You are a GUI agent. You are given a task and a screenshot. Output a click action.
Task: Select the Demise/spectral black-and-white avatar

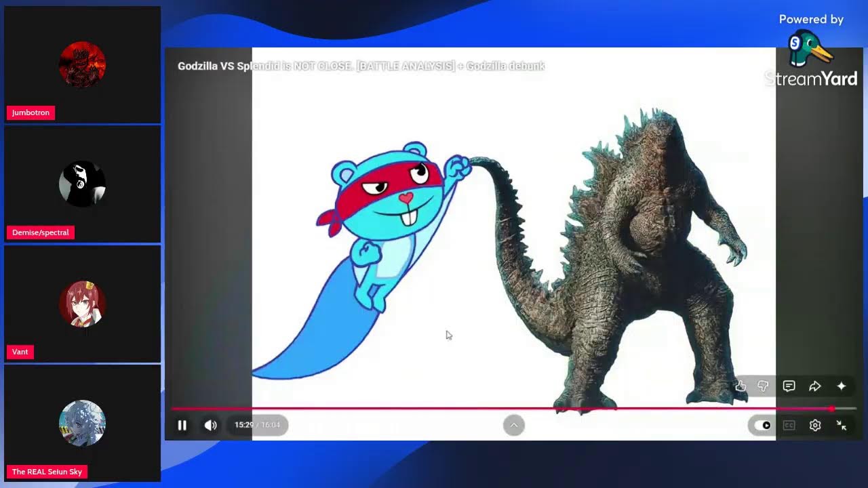pos(82,184)
